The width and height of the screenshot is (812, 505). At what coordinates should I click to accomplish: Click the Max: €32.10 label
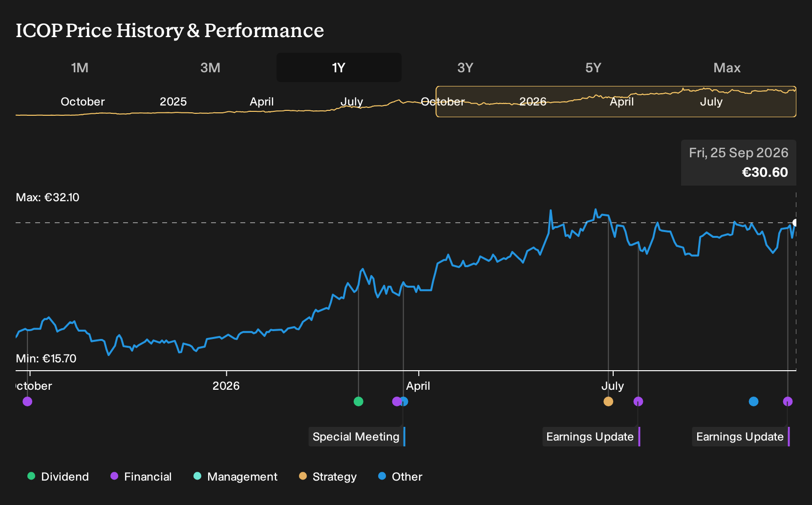point(47,197)
